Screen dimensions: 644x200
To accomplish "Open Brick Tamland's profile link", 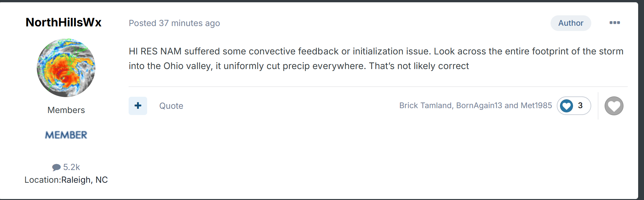I will [x=426, y=106].
